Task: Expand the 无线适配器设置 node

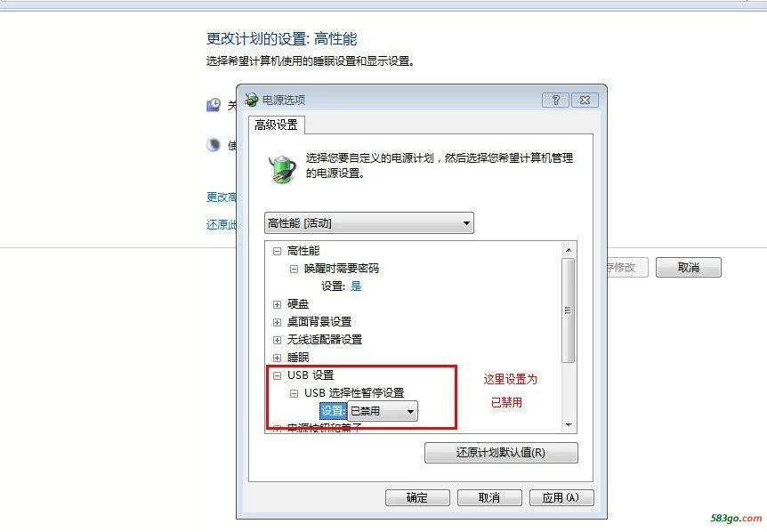Action: 277,340
